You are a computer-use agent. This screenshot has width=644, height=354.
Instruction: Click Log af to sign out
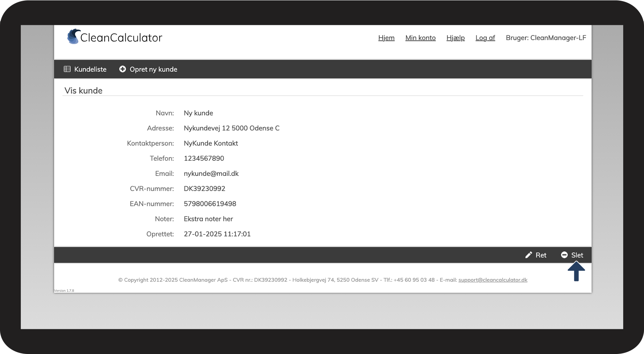(x=485, y=38)
